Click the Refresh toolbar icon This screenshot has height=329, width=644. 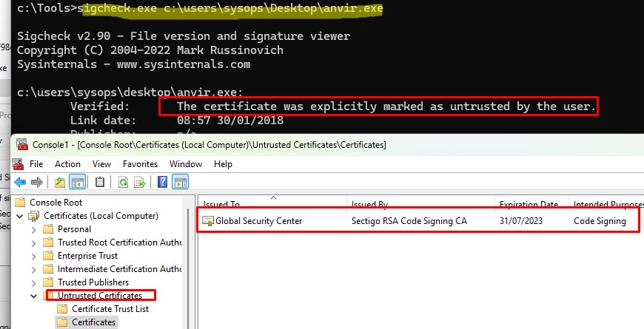click(124, 182)
